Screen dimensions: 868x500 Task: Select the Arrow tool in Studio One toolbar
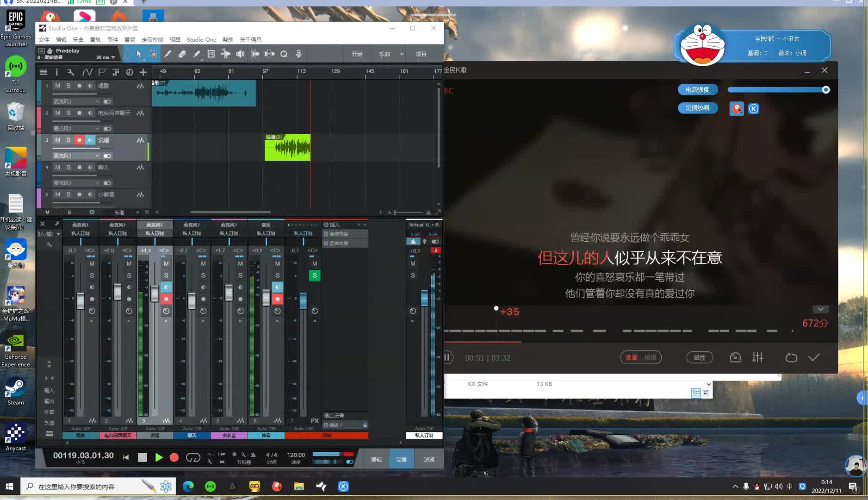click(x=138, y=54)
